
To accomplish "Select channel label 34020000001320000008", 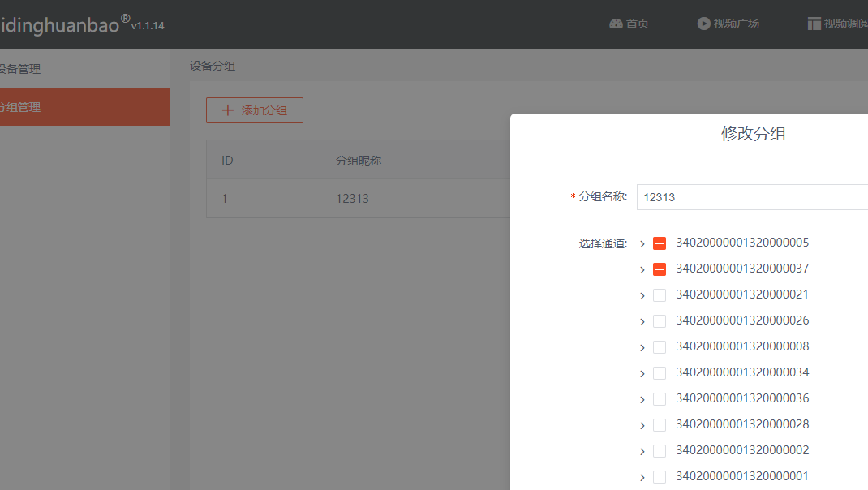I will click(x=742, y=346).
